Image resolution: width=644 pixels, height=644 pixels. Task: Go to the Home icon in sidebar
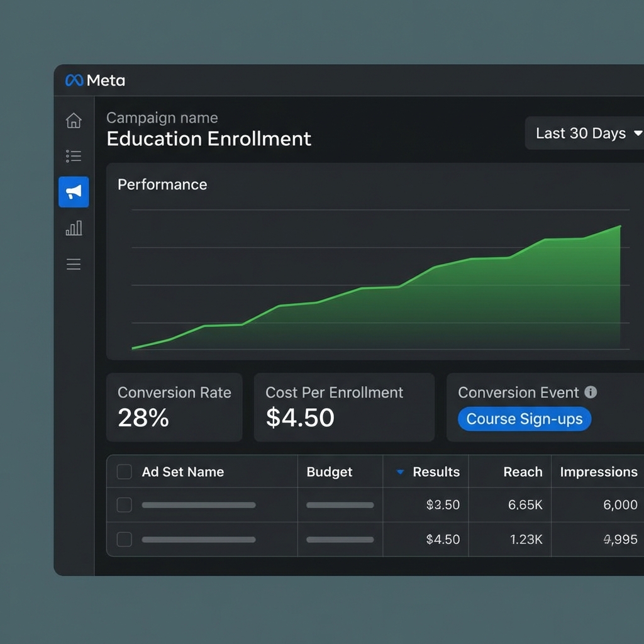[x=74, y=120]
